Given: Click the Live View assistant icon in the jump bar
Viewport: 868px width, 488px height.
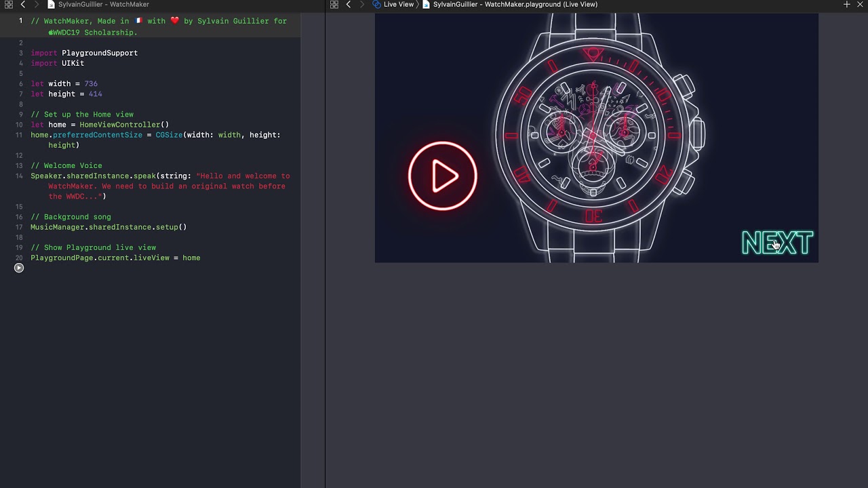Looking at the screenshot, I should [377, 5].
